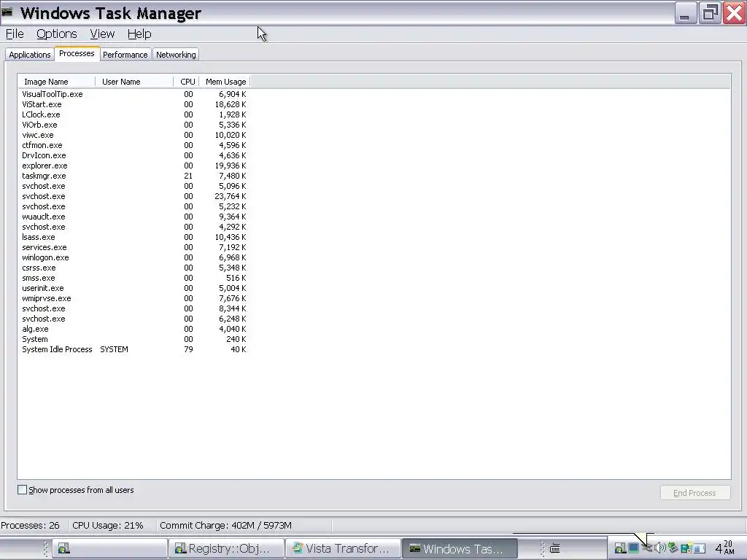The width and height of the screenshot is (747, 560).
Task: Click the Commit Charge status entry
Action: [x=226, y=525]
